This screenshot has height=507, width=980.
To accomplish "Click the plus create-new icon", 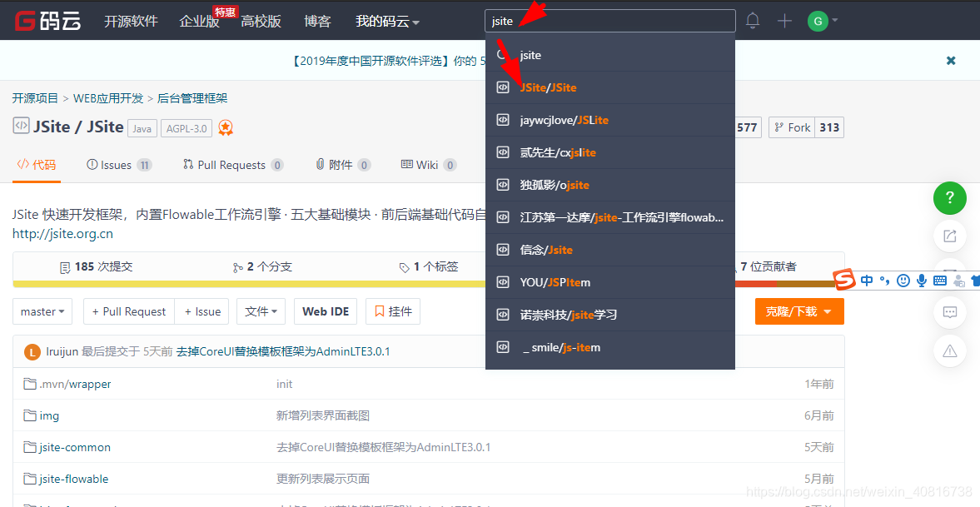I will click(784, 21).
